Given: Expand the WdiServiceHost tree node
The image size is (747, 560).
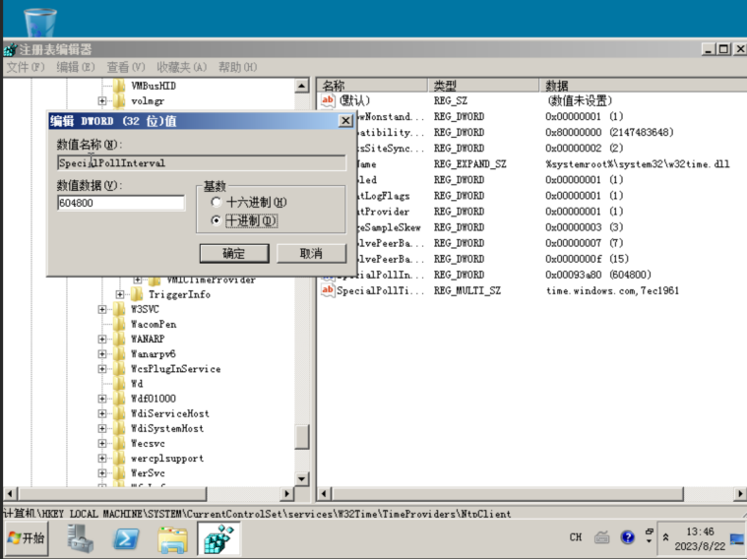Looking at the screenshot, I should [102, 414].
